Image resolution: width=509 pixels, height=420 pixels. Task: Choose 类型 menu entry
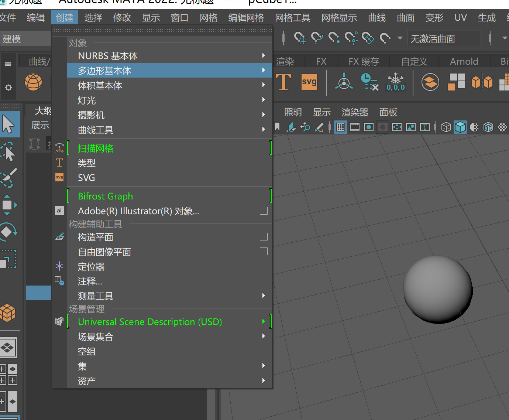[169, 163]
